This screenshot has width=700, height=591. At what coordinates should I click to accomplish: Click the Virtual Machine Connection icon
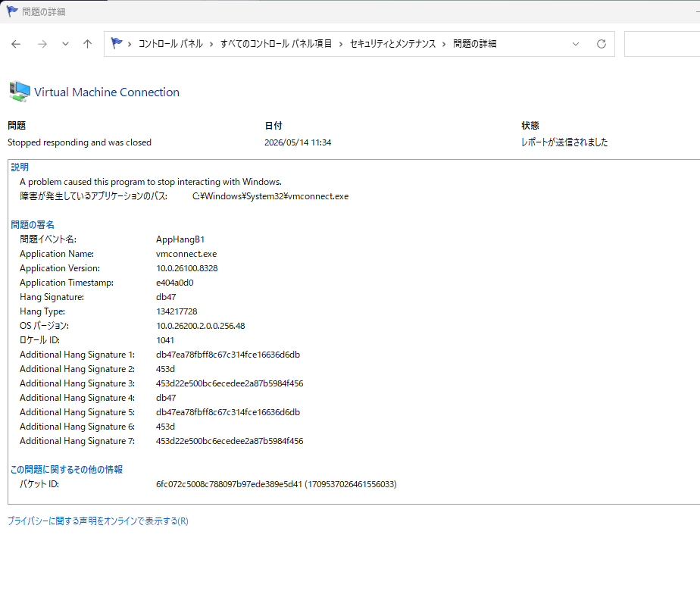(20, 92)
